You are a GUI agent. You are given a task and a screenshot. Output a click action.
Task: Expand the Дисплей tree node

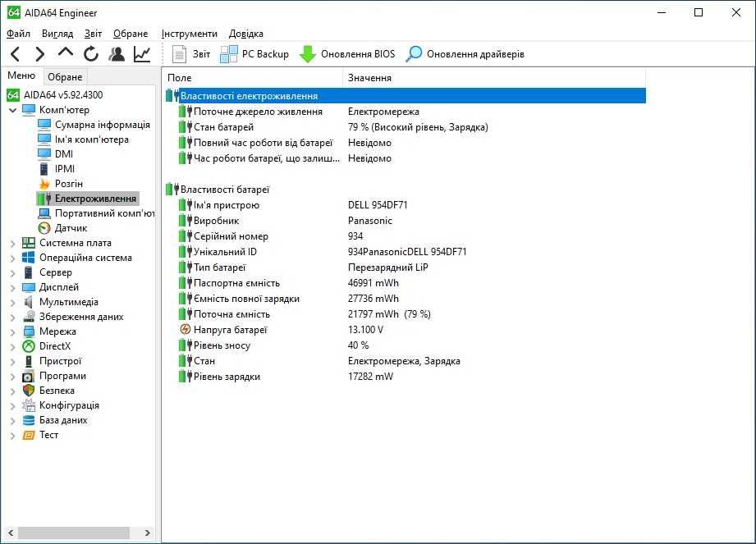tap(13, 288)
